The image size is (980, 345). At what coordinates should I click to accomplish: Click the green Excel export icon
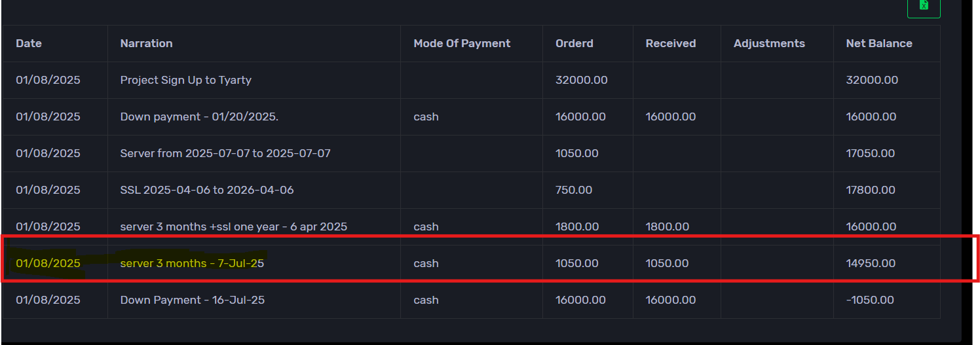pyautogui.click(x=924, y=5)
